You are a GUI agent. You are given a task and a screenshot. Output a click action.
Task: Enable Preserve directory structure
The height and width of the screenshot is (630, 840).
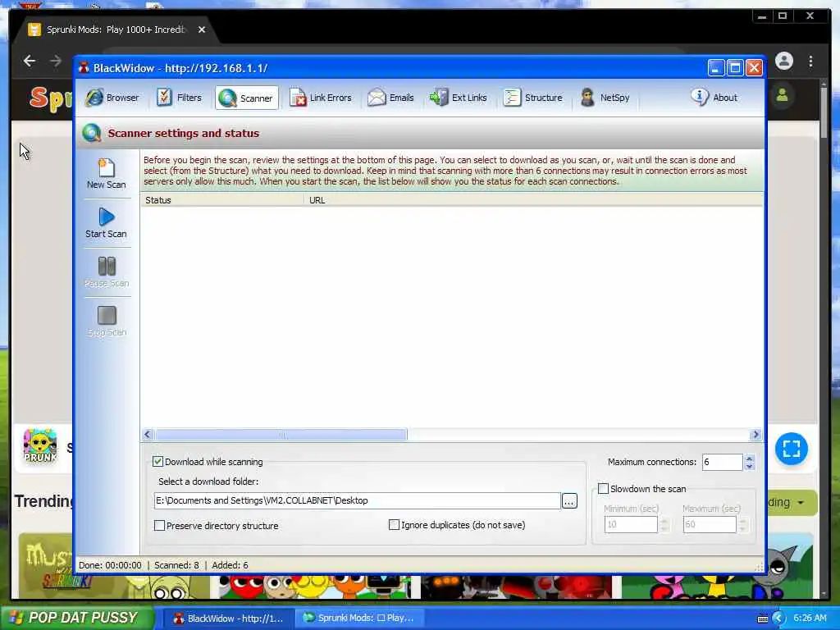(x=159, y=526)
